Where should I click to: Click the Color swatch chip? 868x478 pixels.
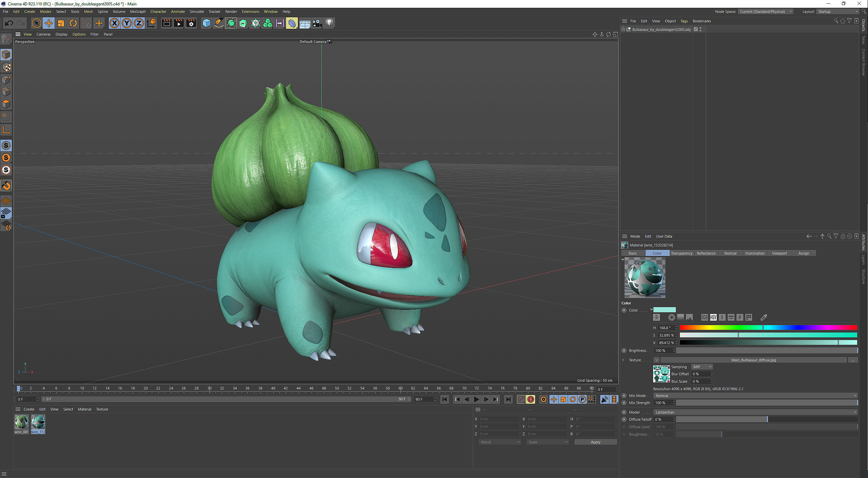[x=664, y=310]
